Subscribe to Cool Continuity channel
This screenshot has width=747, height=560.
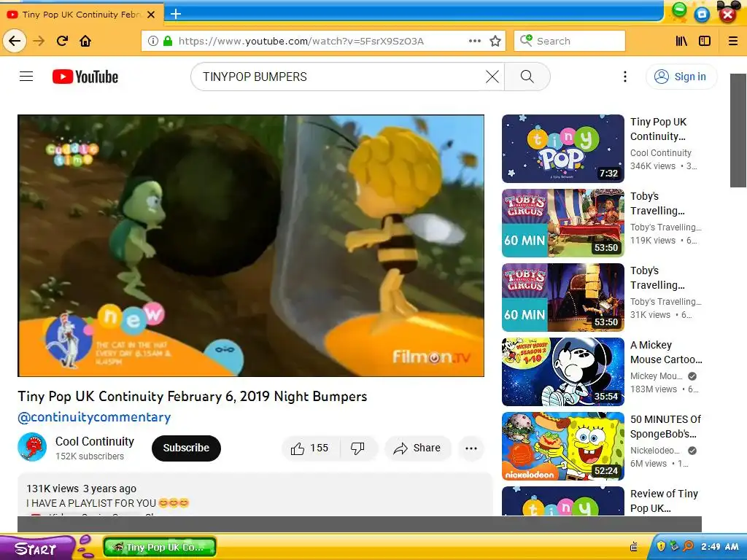[186, 448]
